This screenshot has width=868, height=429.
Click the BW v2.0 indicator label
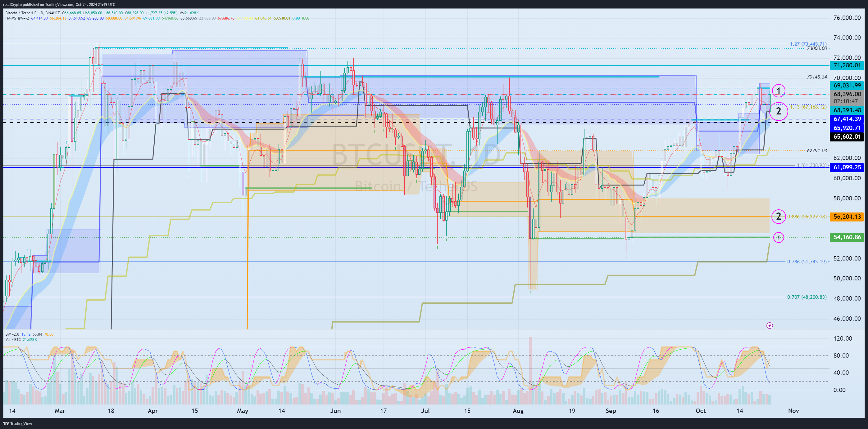pos(12,334)
